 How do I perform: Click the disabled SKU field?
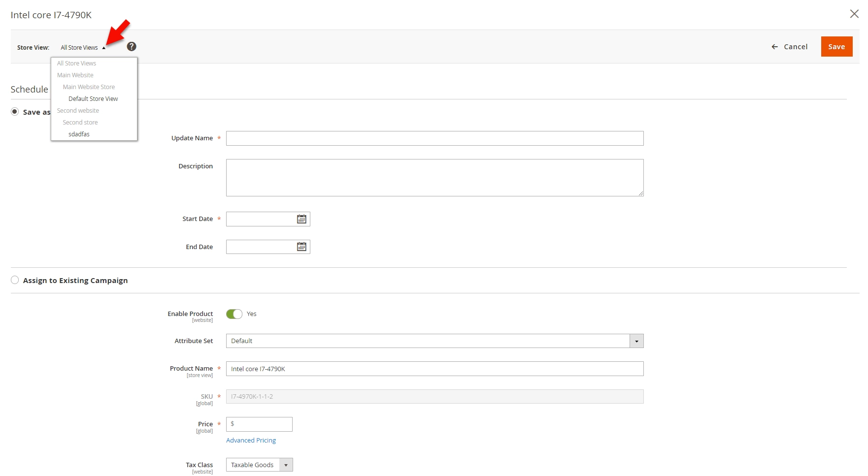434,397
